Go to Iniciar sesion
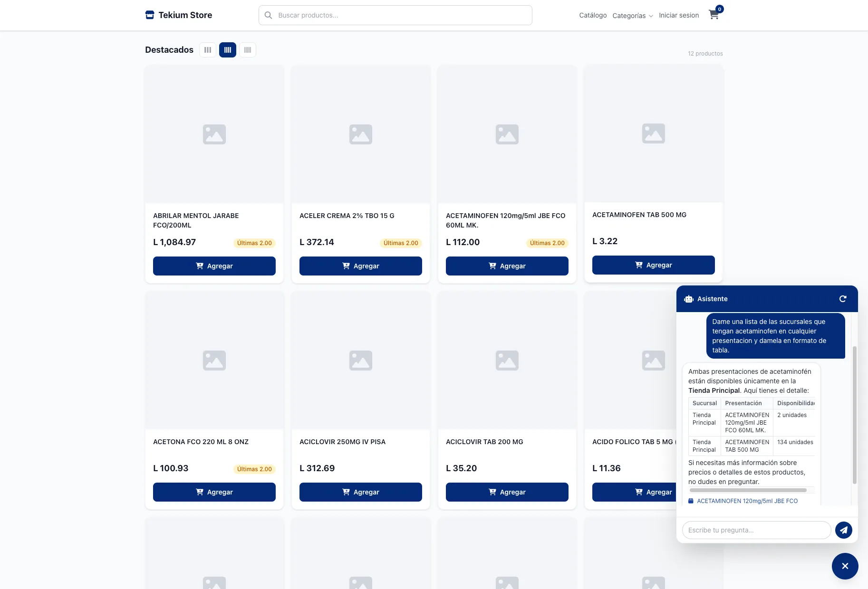868x589 pixels. coord(679,15)
